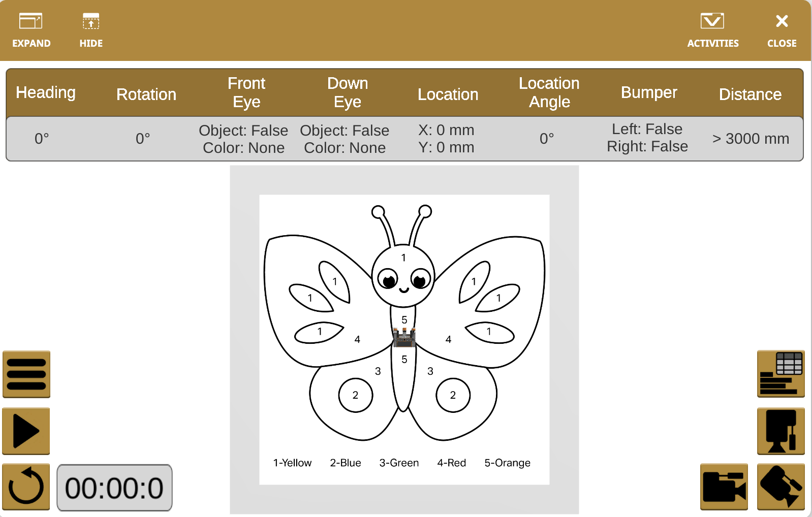Click the 5-Orange legend label
812x517 pixels.
click(x=507, y=463)
